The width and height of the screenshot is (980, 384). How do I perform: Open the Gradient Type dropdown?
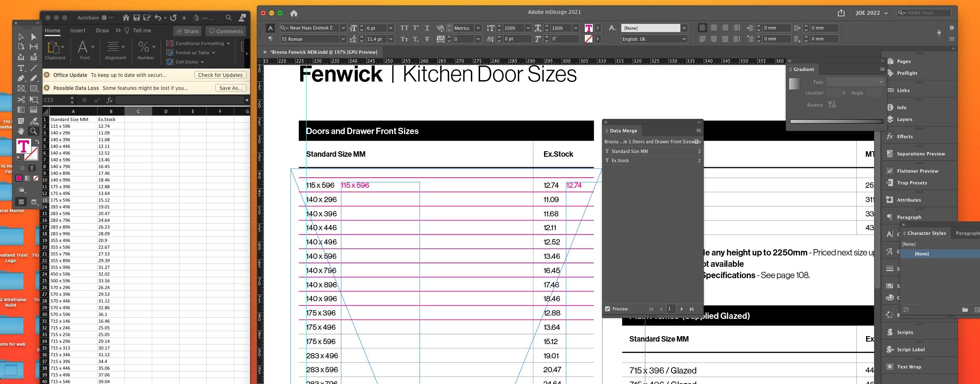856,82
